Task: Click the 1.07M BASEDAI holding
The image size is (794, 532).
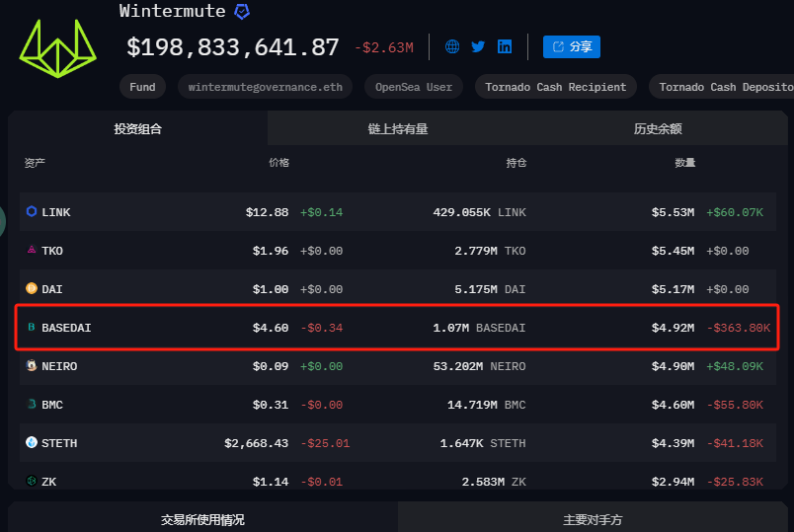Action: pyautogui.click(x=480, y=328)
